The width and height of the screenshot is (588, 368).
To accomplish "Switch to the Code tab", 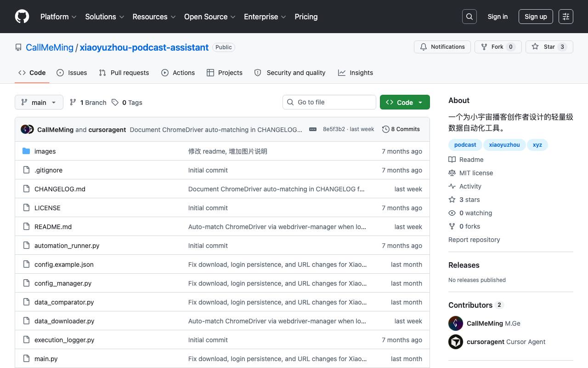I will (x=32, y=73).
